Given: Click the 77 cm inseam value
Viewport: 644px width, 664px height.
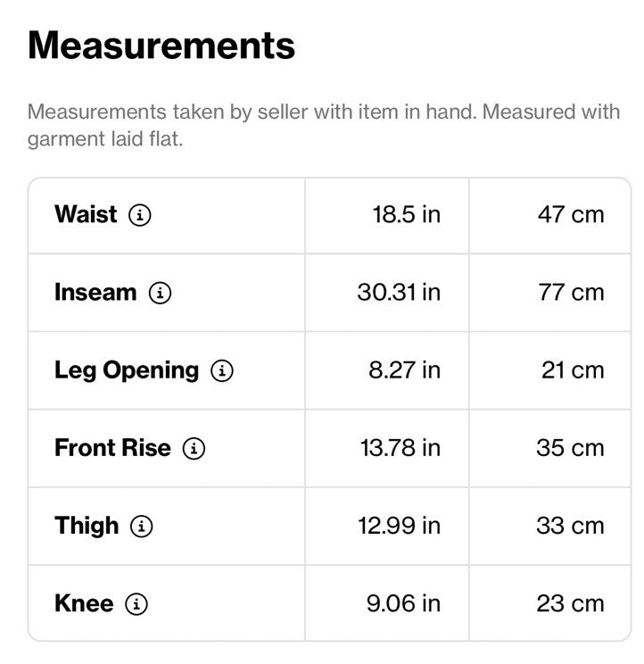Looking at the screenshot, I should point(571,293).
